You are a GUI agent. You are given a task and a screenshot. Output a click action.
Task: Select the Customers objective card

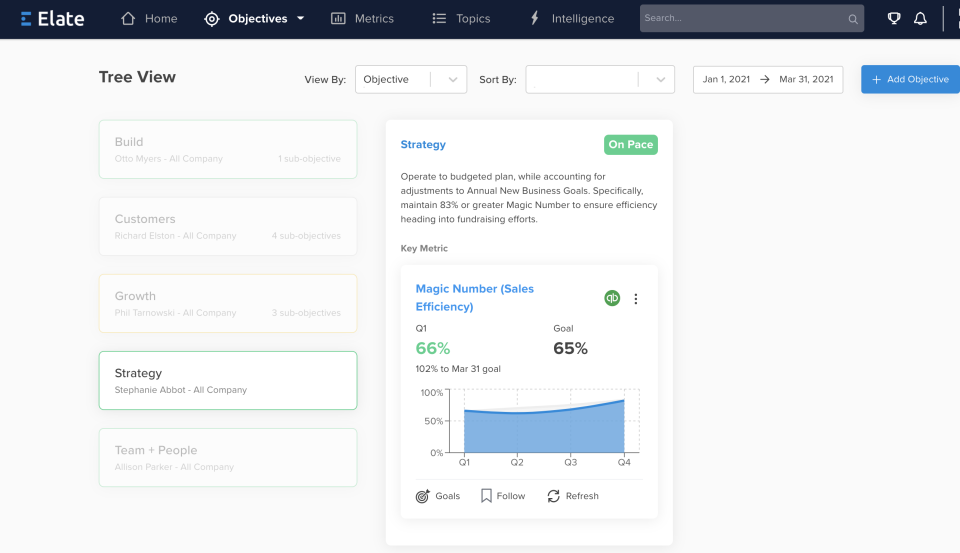click(228, 227)
